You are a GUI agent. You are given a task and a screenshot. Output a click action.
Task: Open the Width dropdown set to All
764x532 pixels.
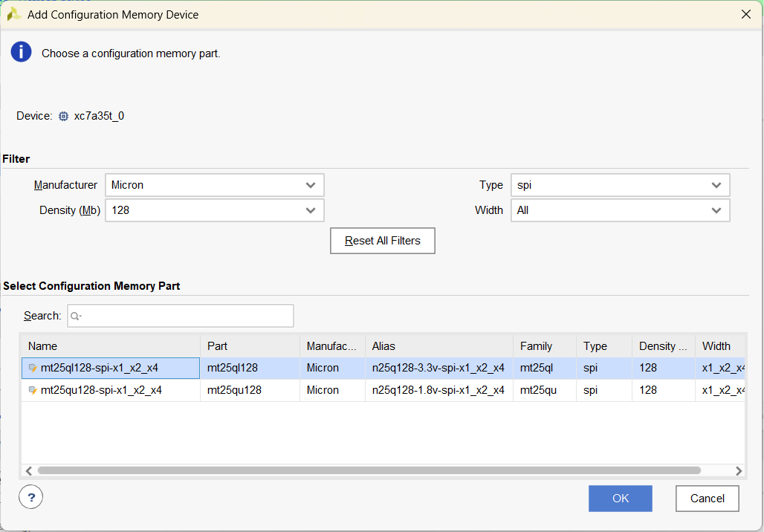(621, 210)
